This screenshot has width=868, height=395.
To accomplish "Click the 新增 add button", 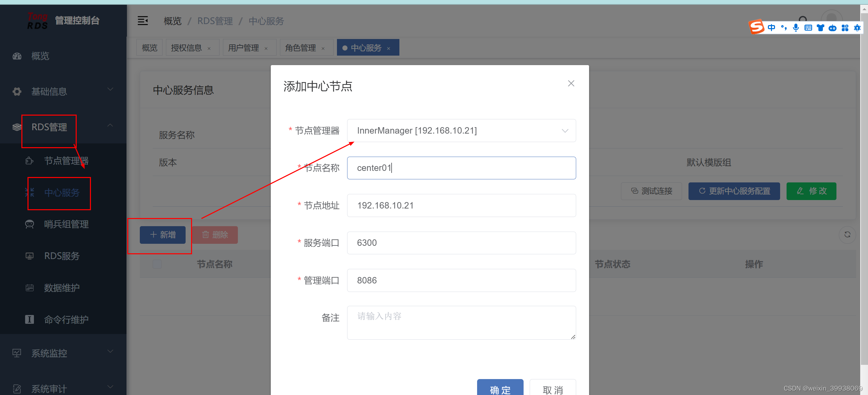I will click(x=163, y=235).
